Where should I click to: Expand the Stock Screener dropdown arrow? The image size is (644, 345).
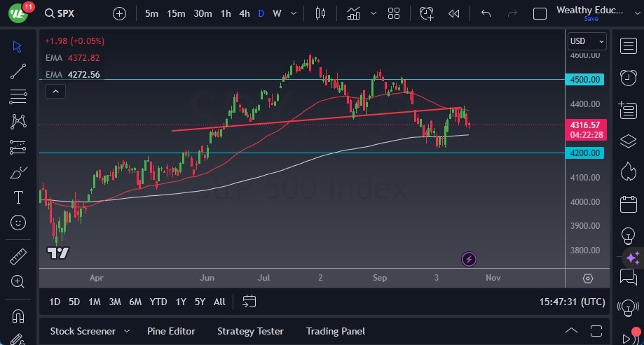coord(127,331)
